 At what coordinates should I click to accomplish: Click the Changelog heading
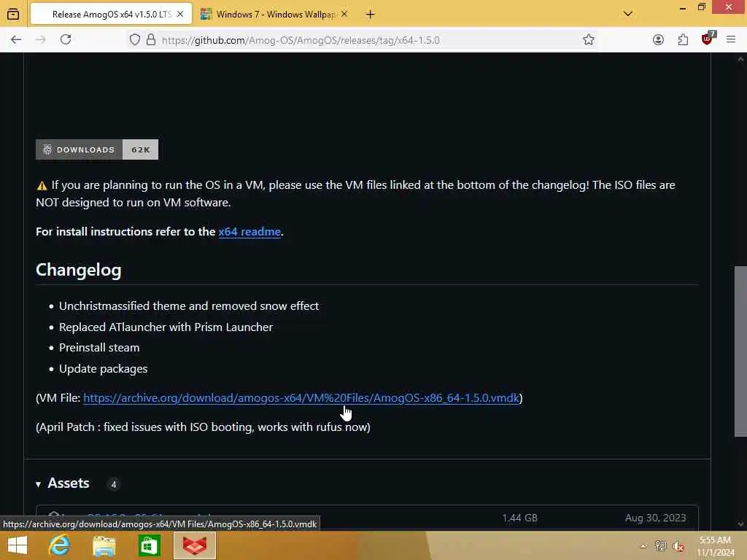tap(79, 270)
